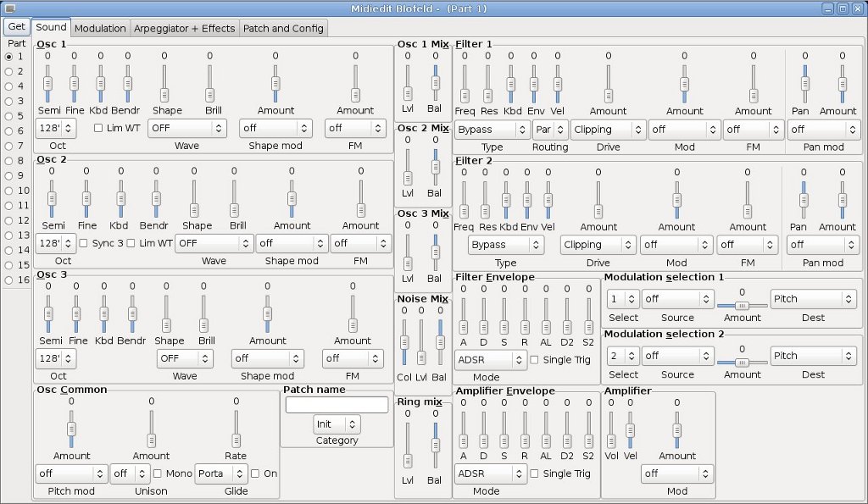This screenshot has height=504, width=868.
Task: Click the Patch name text field
Action: click(337, 405)
